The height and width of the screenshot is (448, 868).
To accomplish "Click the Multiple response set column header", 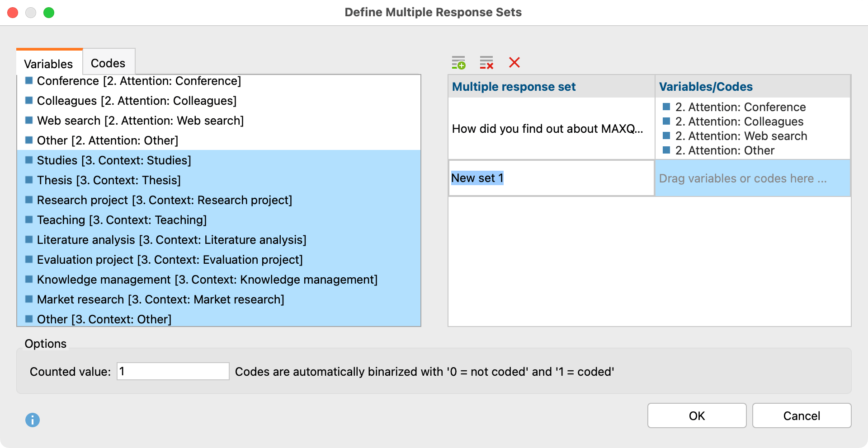I will coord(514,86).
